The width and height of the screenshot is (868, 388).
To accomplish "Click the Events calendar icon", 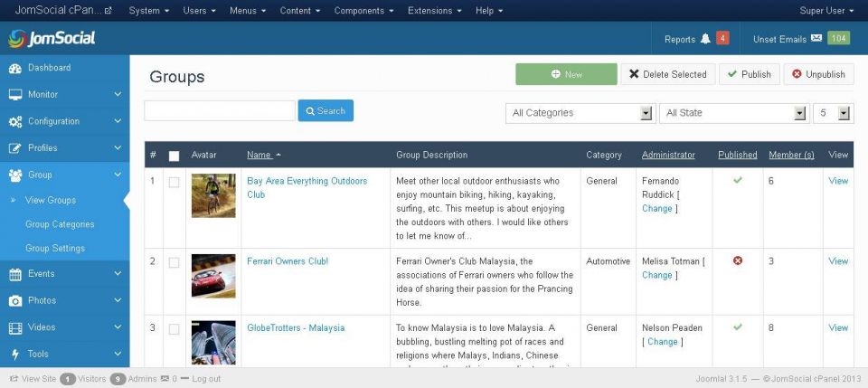I will click(x=15, y=274).
